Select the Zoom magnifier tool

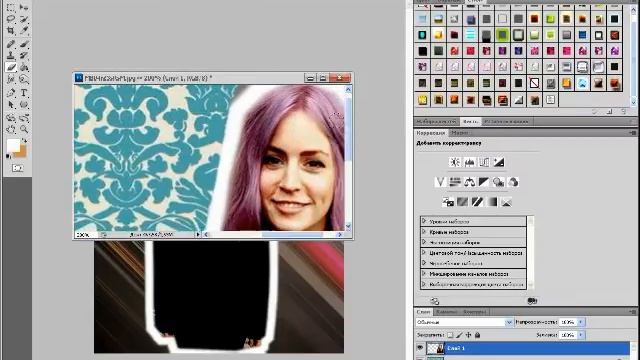tap(24, 130)
